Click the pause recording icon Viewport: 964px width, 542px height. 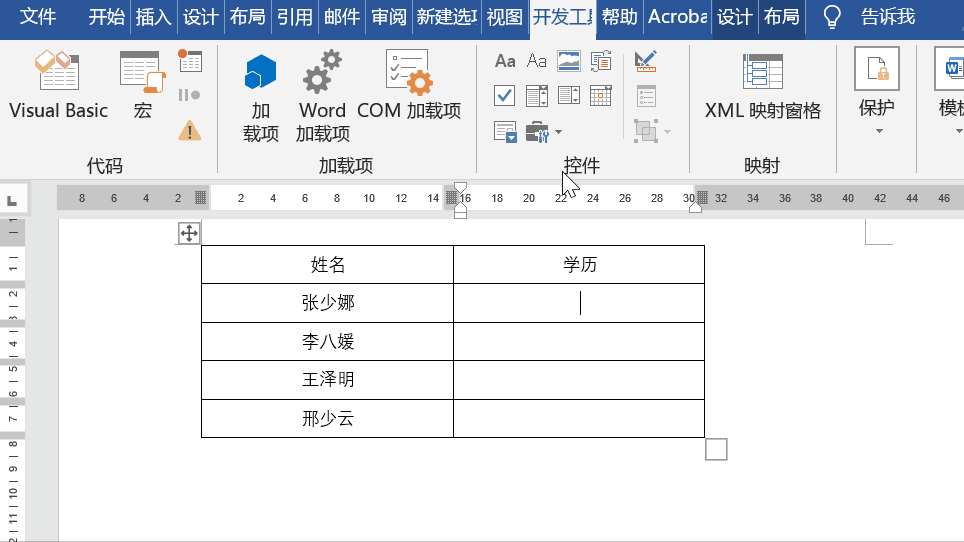[189, 95]
